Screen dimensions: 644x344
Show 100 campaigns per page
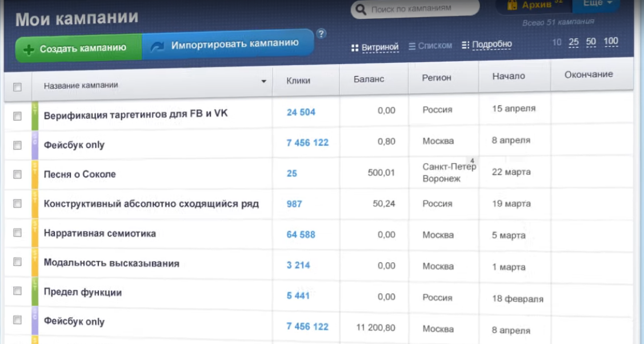pyautogui.click(x=611, y=41)
